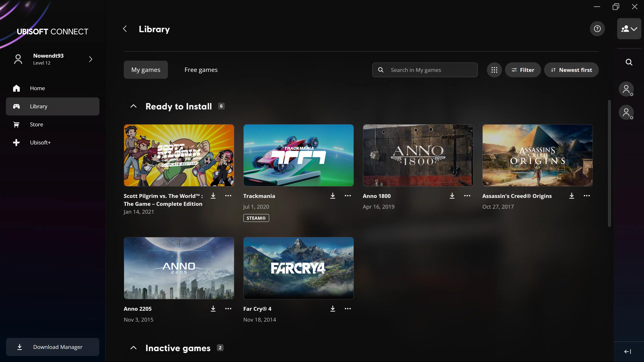The image size is (644, 362).
Task: Open the help question mark icon
Action: 597,29
